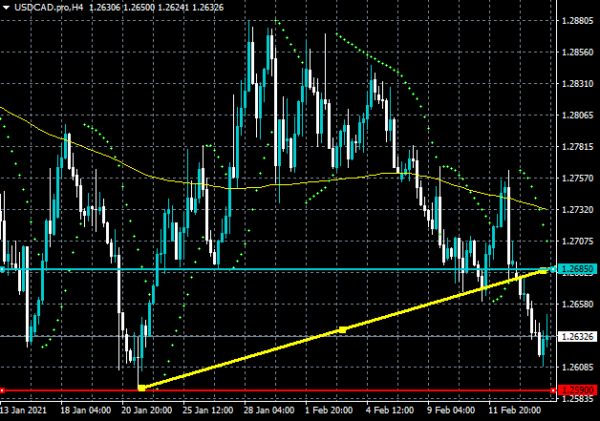Click the 1.27075 price scale label
Image resolution: width=600 pixels, height=421 pixels.
point(577,241)
